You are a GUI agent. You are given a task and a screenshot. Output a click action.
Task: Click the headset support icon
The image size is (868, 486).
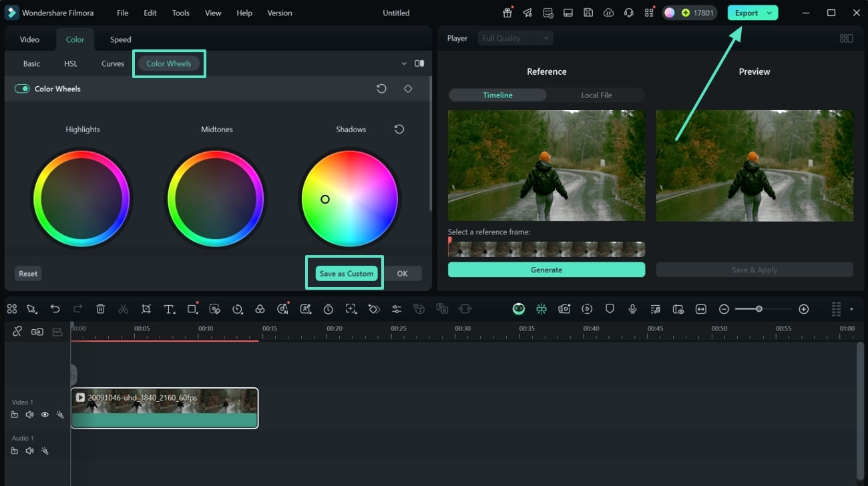[x=628, y=13]
